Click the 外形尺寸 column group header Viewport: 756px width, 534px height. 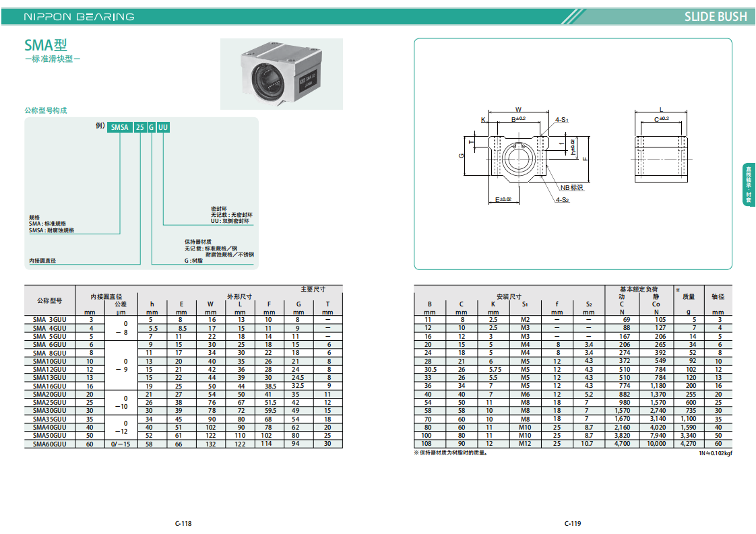pos(240,297)
